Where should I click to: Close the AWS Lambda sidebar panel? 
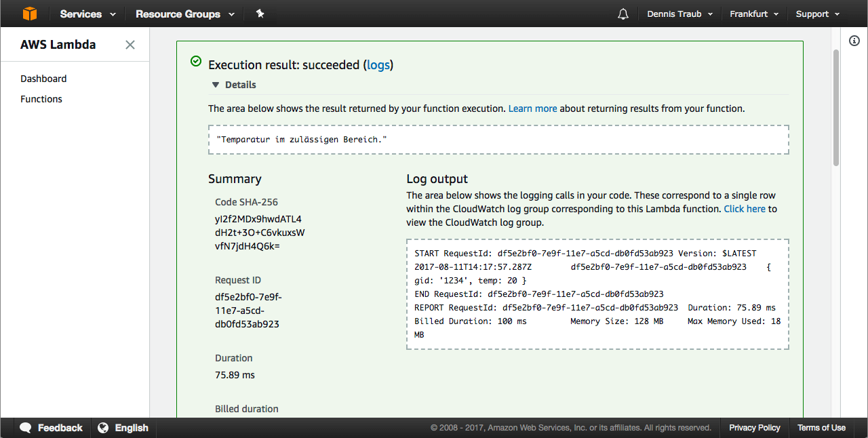pyautogui.click(x=130, y=45)
